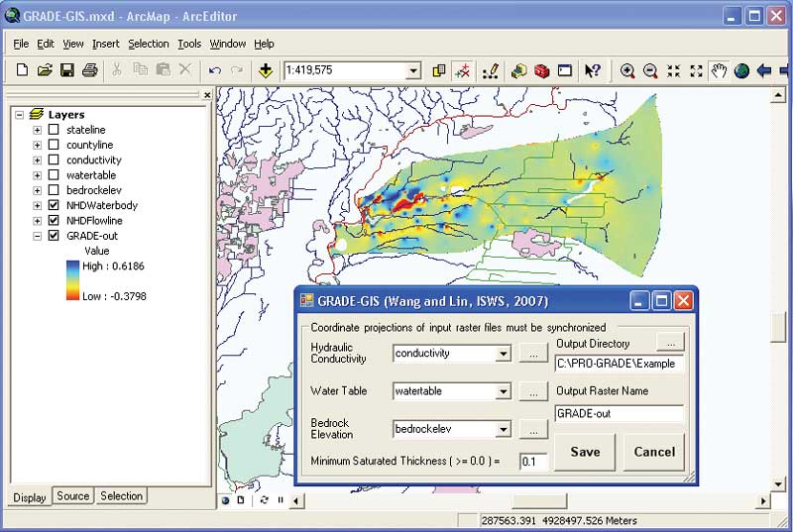Switch to Data View globe icon at bottom
The image size is (793, 532).
click(226, 500)
